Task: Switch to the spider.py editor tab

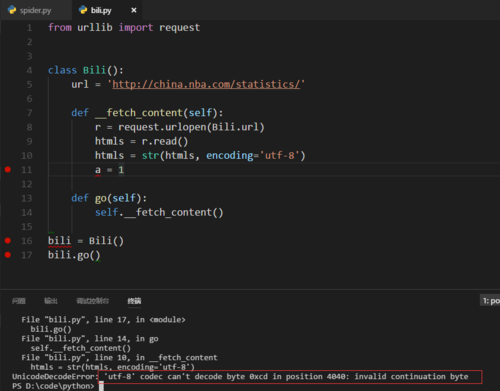Action: point(35,10)
